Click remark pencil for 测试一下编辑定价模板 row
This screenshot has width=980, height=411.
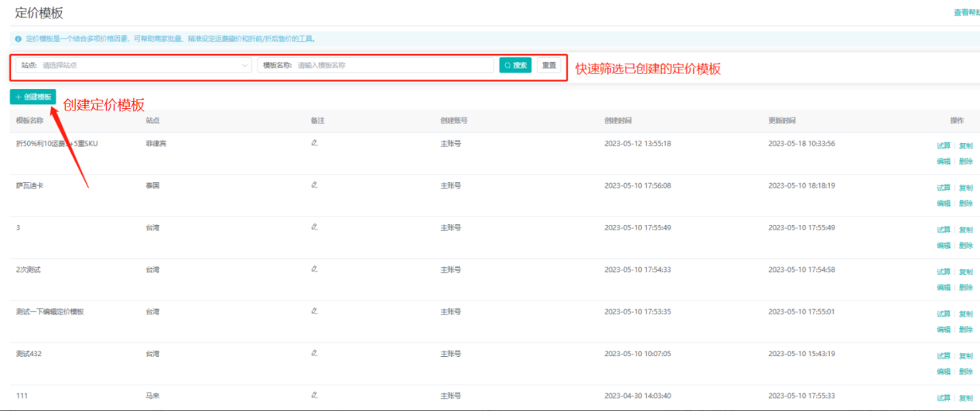pos(315,311)
